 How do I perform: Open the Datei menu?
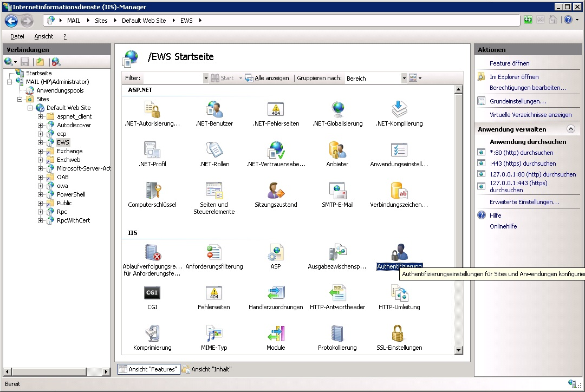pos(17,36)
